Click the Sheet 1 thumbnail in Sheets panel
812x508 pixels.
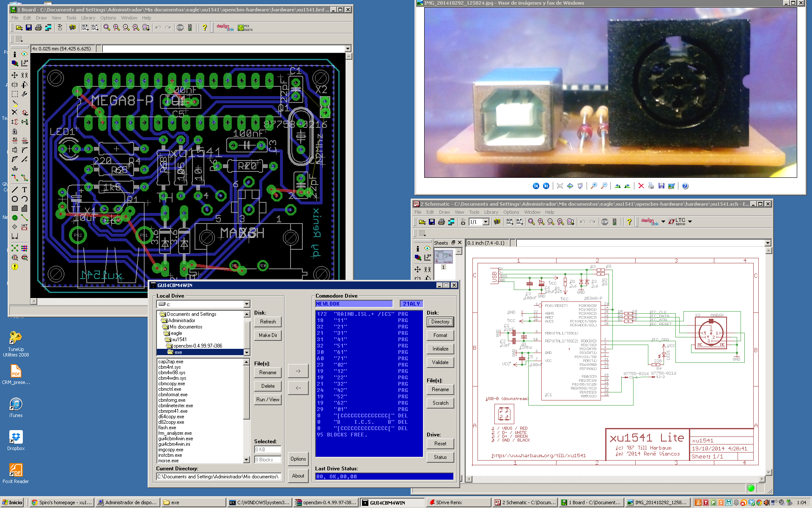444,257
